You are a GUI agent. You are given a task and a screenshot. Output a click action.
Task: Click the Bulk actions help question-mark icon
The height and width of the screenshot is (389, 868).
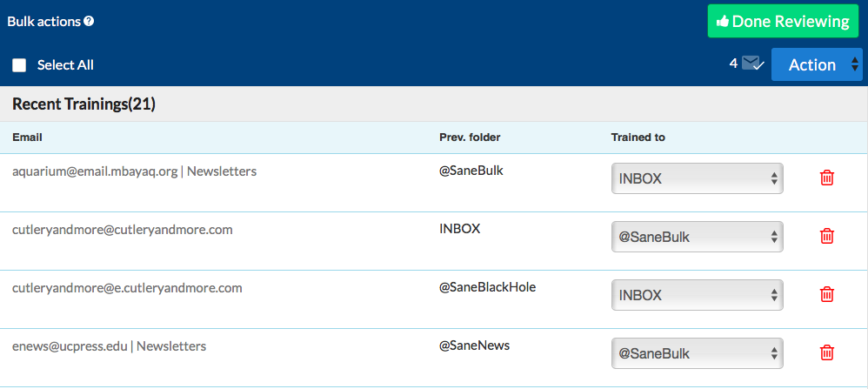[89, 22]
